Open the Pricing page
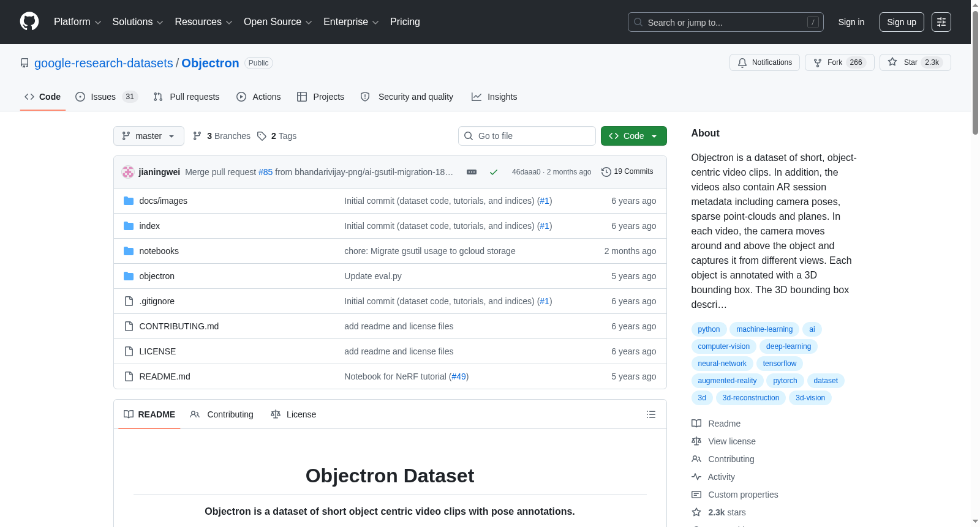Viewport: 980px width, 527px height. pos(405,22)
